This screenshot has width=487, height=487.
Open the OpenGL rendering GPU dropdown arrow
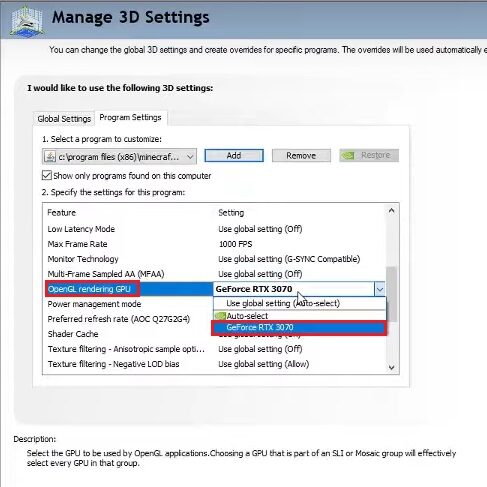coord(380,289)
